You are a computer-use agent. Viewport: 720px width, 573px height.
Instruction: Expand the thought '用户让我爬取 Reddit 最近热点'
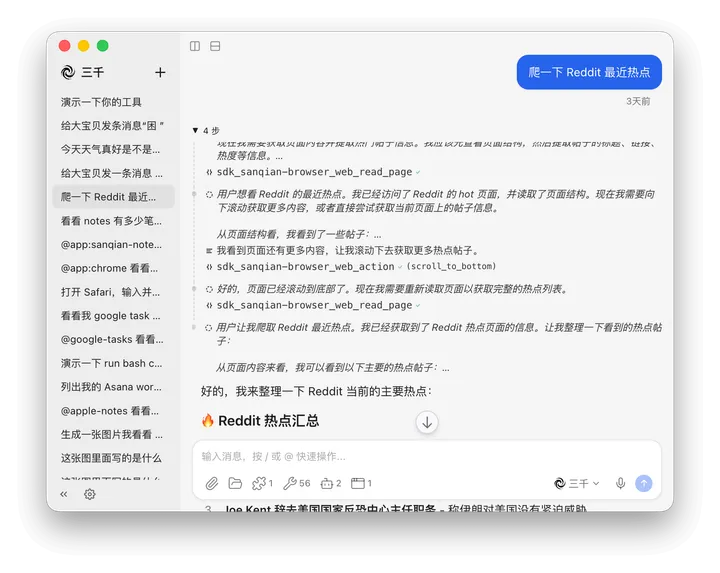point(434,334)
